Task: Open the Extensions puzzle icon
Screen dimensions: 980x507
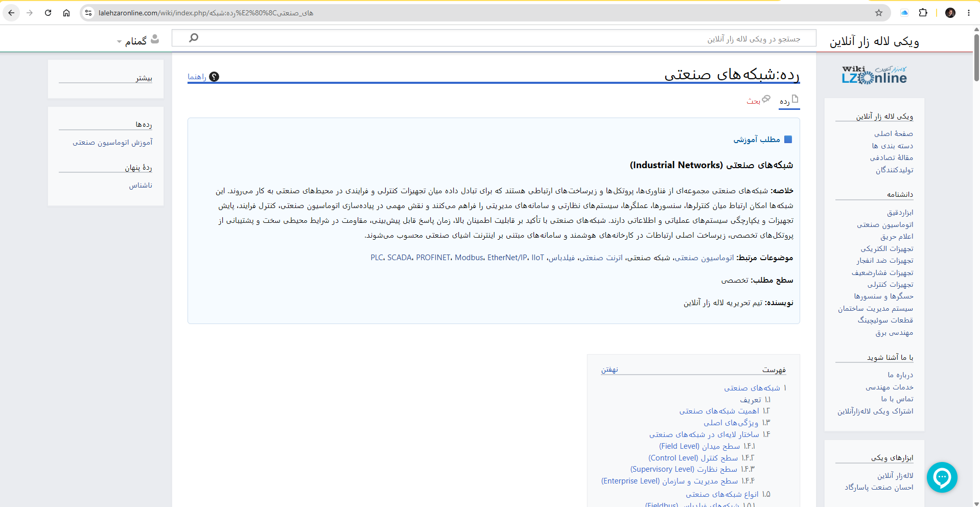Action: (x=923, y=13)
